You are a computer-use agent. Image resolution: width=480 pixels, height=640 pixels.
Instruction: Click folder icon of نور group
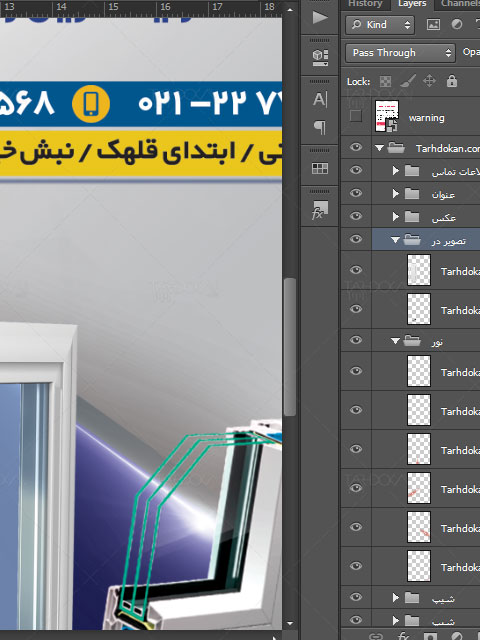pos(412,340)
